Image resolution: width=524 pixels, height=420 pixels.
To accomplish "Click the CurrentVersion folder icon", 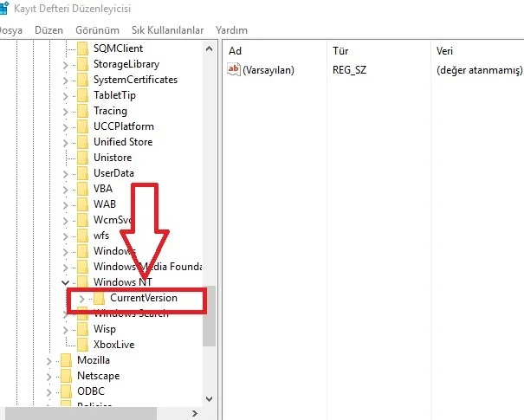I will click(100, 298).
